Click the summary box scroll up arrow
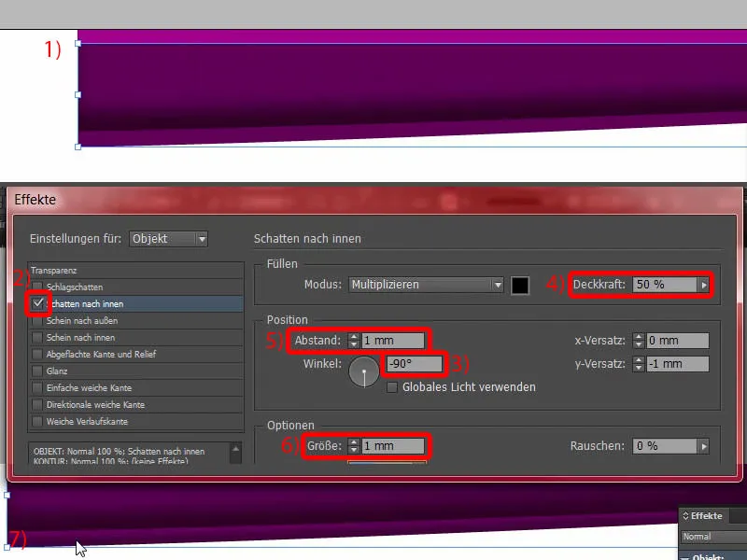 point(235,449)
